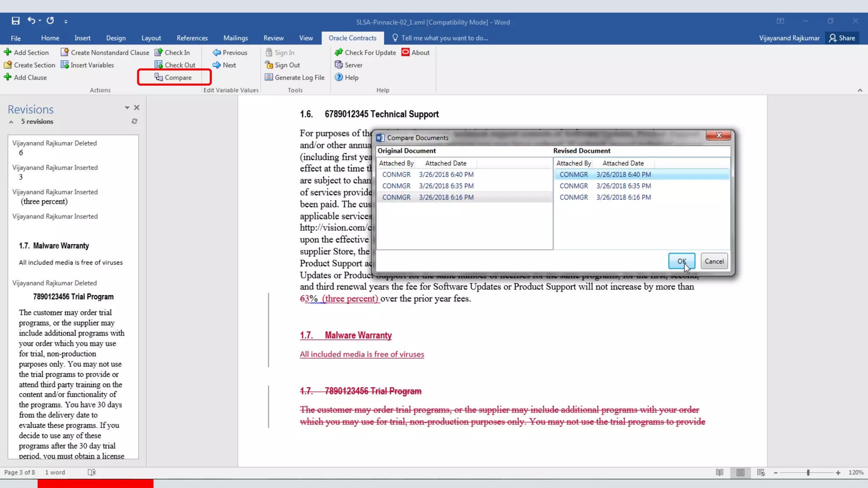868x488 pixels.
Task: Click Insert Variables
Action: coord(87,65)
